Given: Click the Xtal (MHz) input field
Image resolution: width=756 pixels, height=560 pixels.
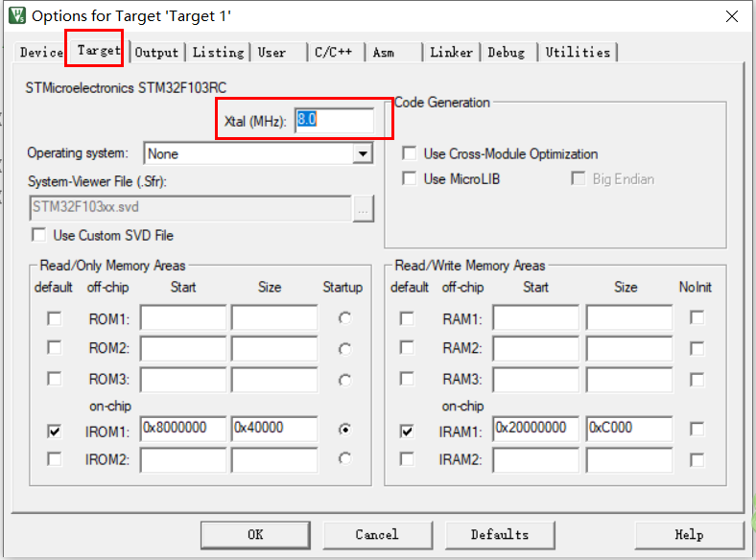Looking at the screenshot, I should point(334,120).
